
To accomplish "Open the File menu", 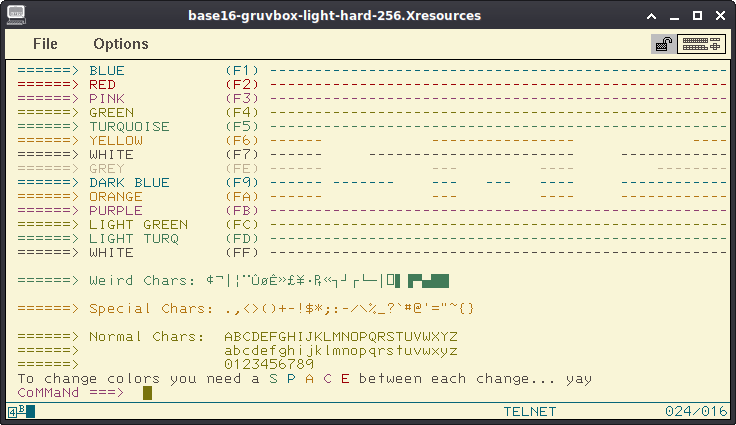I will coord(45,44).
